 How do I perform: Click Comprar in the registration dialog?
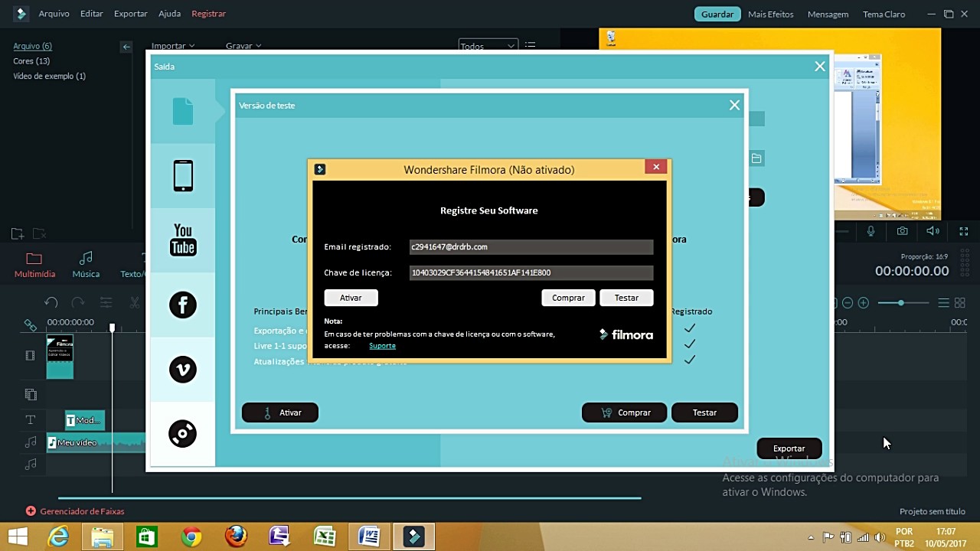[x=568, y=298]
